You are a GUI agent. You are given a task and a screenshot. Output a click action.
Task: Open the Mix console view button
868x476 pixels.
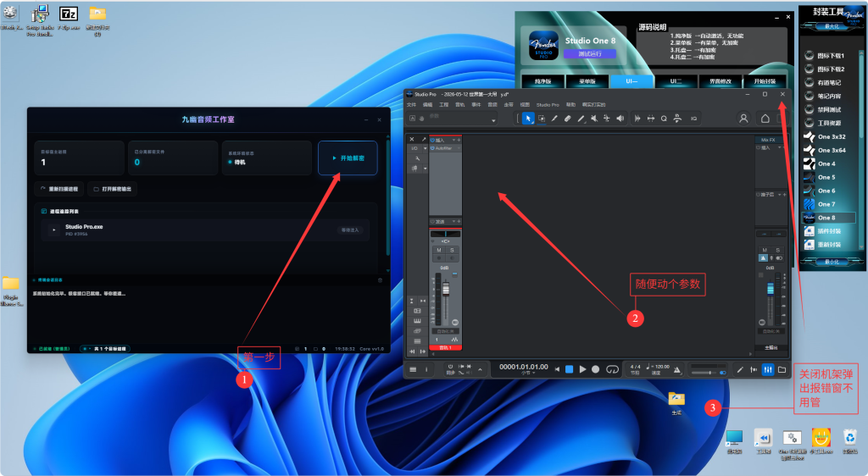click(x=768, y=369)
